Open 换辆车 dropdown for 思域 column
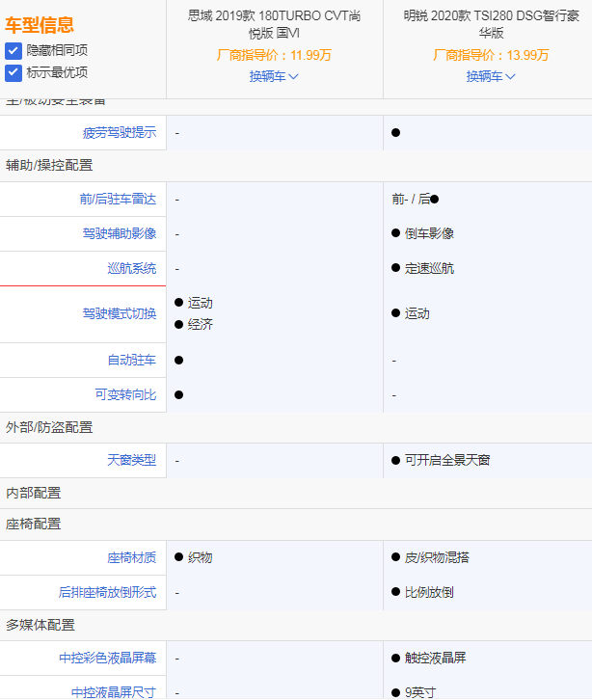 (x=274, y=76)
